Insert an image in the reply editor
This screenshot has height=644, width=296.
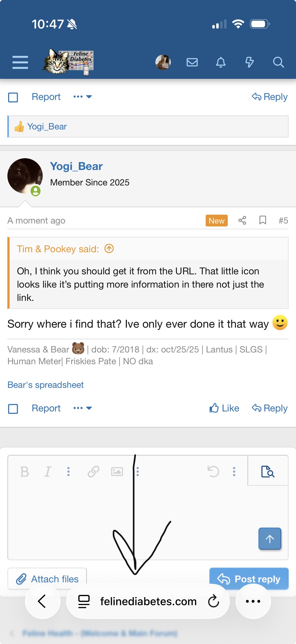(117, 472)
